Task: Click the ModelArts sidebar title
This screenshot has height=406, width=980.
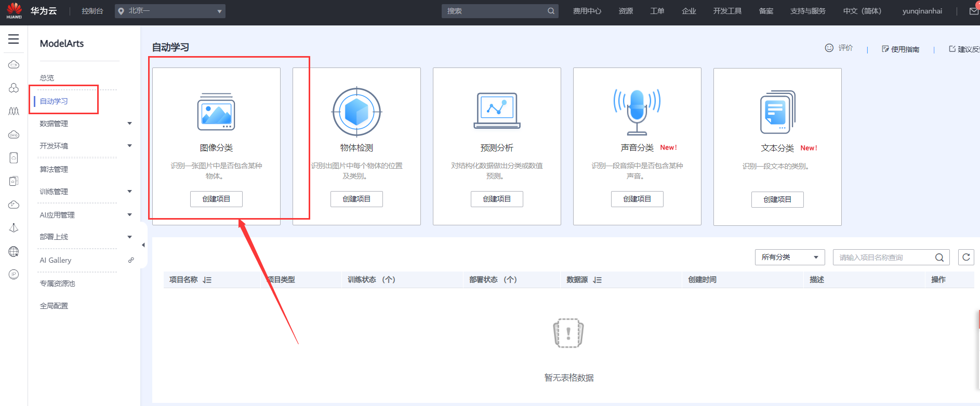Action: (x=62, y=44)
